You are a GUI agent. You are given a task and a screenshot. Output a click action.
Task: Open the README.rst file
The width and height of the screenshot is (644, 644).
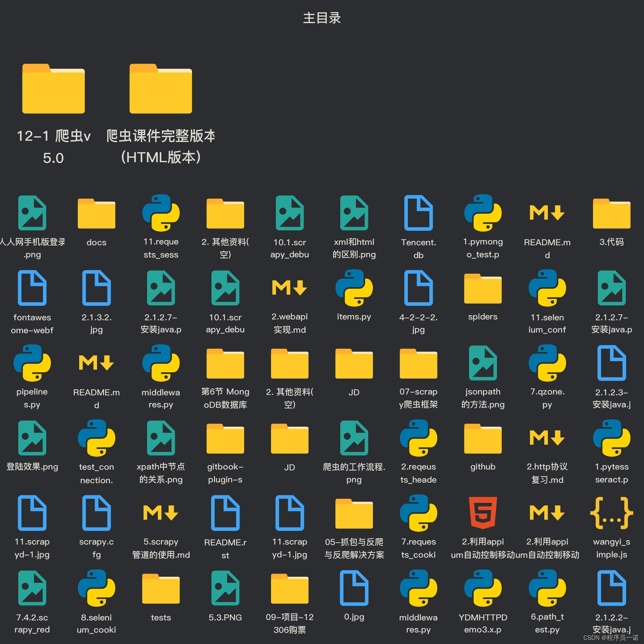pyautogui.click(x=225, y=513)
